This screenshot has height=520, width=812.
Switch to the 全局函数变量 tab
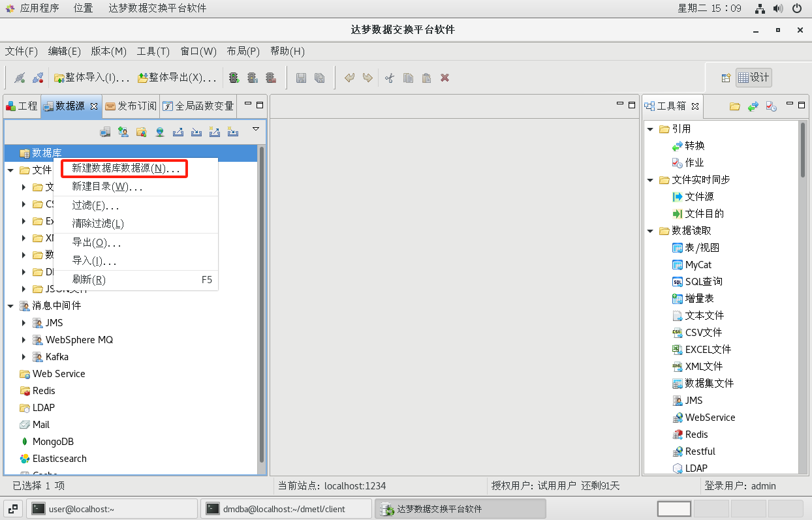tap(198, 106)
